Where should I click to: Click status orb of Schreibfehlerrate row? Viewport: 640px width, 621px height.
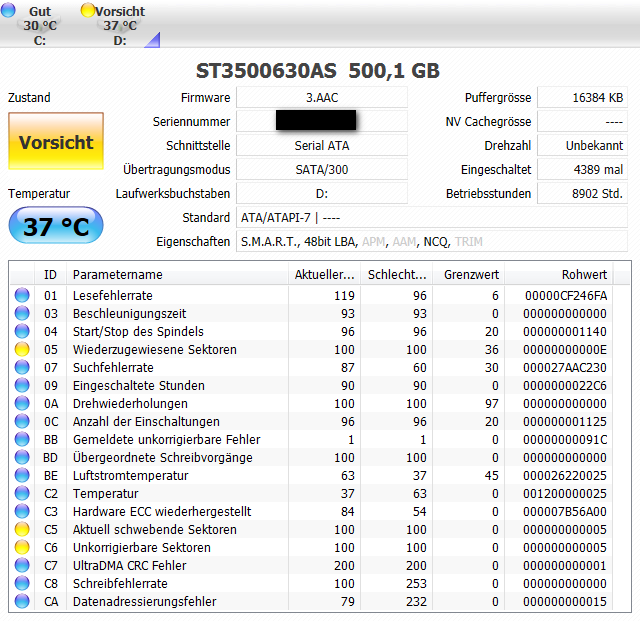point(22,583)
